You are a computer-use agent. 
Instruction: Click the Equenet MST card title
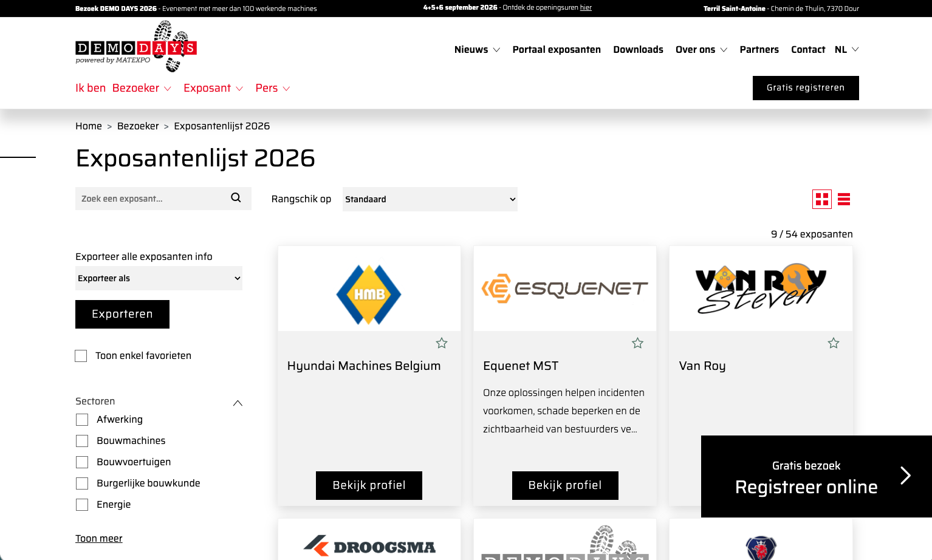[x=521, y=366]
